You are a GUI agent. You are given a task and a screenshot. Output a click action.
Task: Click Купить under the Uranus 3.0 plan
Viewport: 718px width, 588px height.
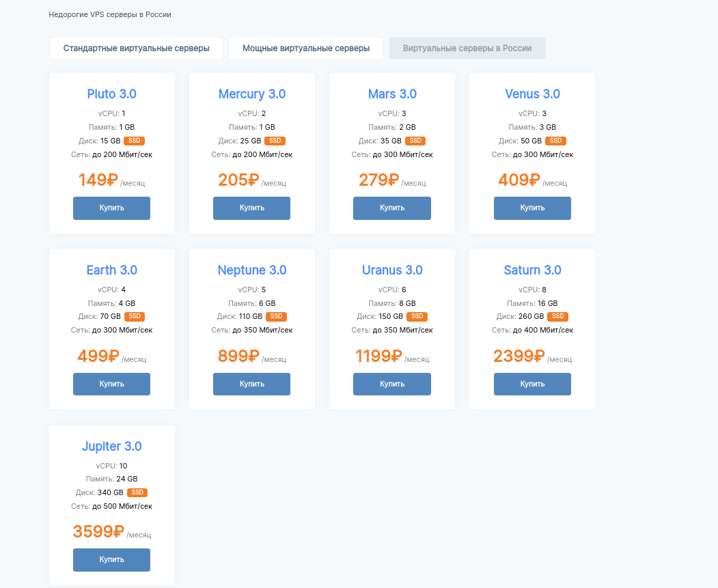click(392, 384)
